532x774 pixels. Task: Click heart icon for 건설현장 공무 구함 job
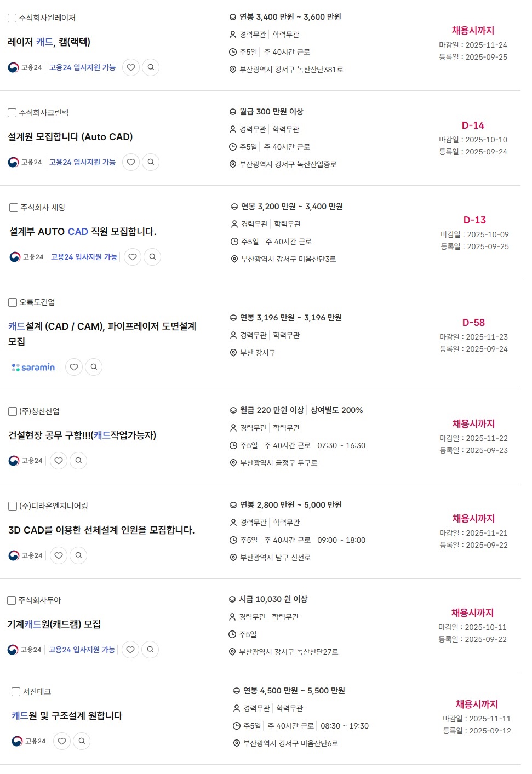click(59, 461)
